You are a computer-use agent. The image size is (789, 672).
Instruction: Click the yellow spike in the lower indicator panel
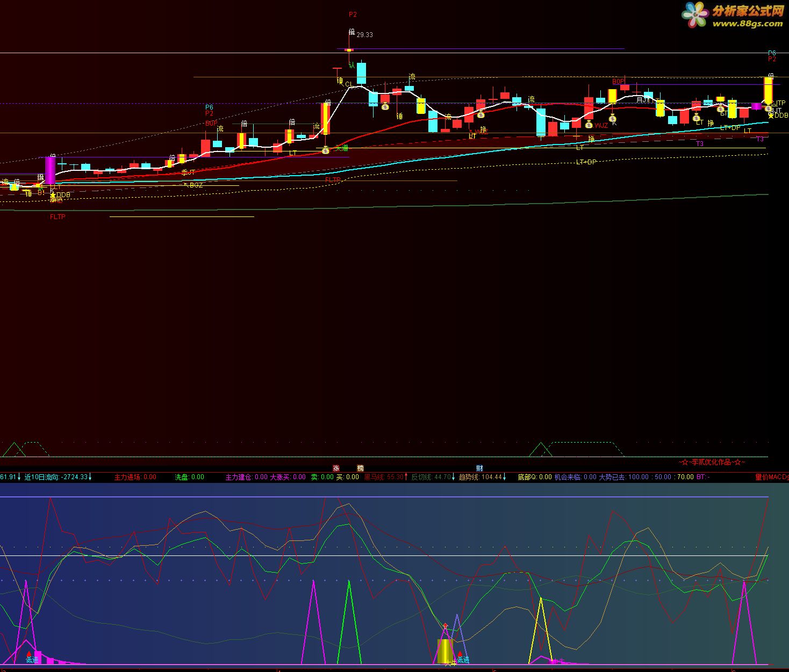pos(541,631)
